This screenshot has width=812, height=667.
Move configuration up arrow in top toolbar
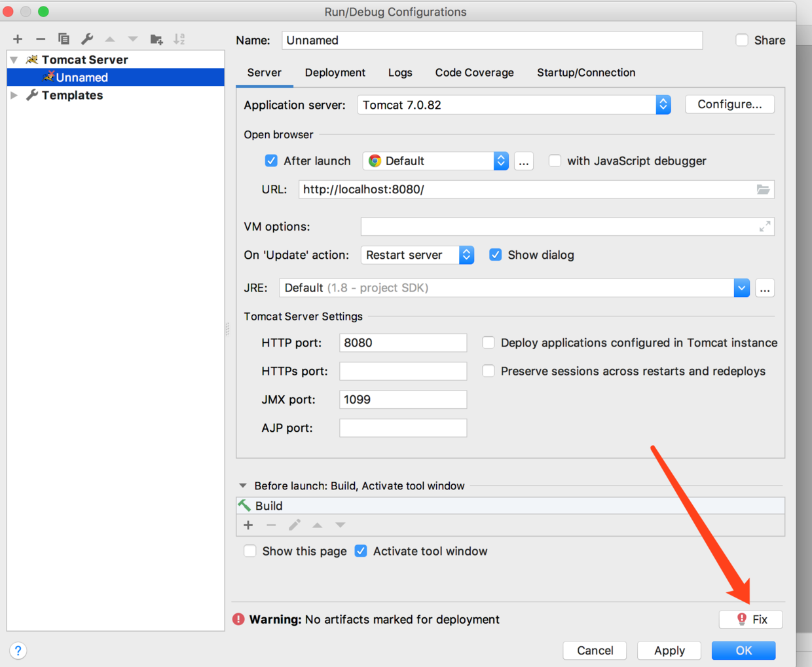coord(110,39)
